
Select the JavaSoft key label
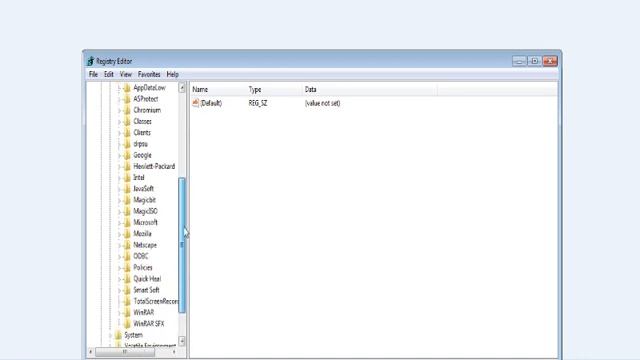(x=144, y=189)
